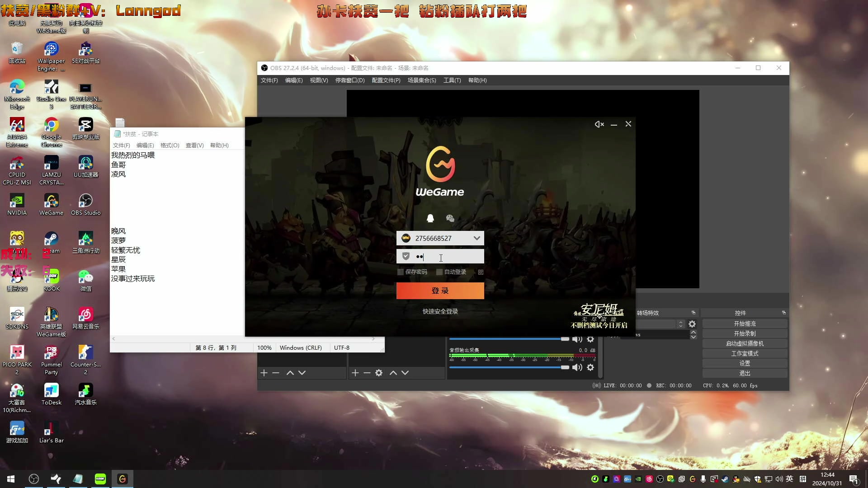The width and height of the screenshot is (868, 488).
Task: Switch to WeChat login icon
Action: pyautogui.click(x=450, y=218)
